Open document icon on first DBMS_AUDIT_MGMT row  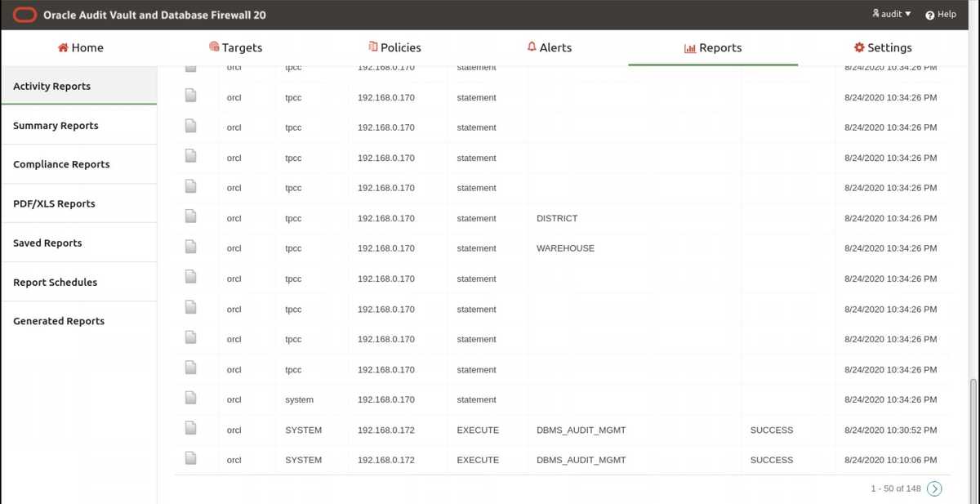pos(190,427)
